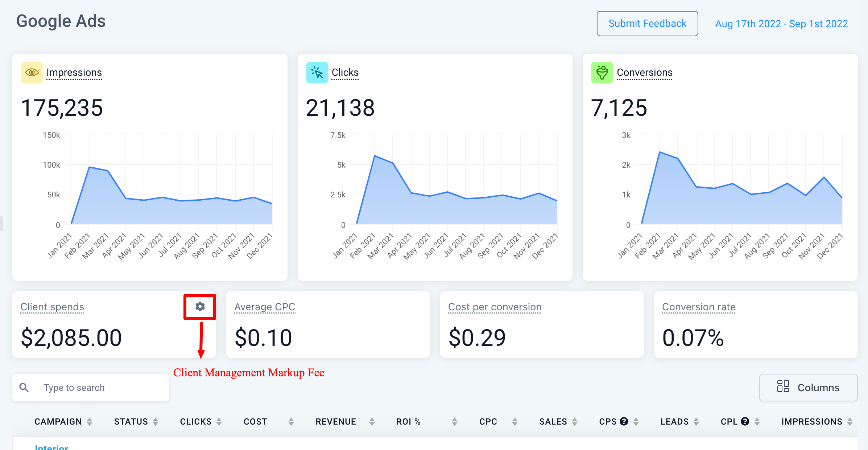Click the CPL help question mark icon
Image resolution: width=868 pixels, height=450 pixels.
[745, 421]
